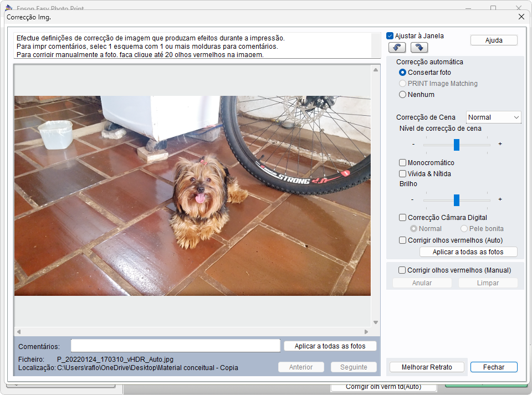Check Corrigir olhos vermelhos (Manual)
Viewport: 532px width, 395px height.
pos(402,270)
